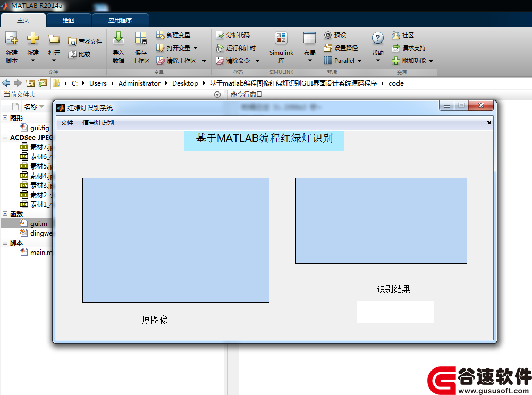The width and height of the screenshot is (532, 395).
Task: Expand the Help (帮助) dropdown arrow
Action: pyautogui.click(x=378, y=61)
